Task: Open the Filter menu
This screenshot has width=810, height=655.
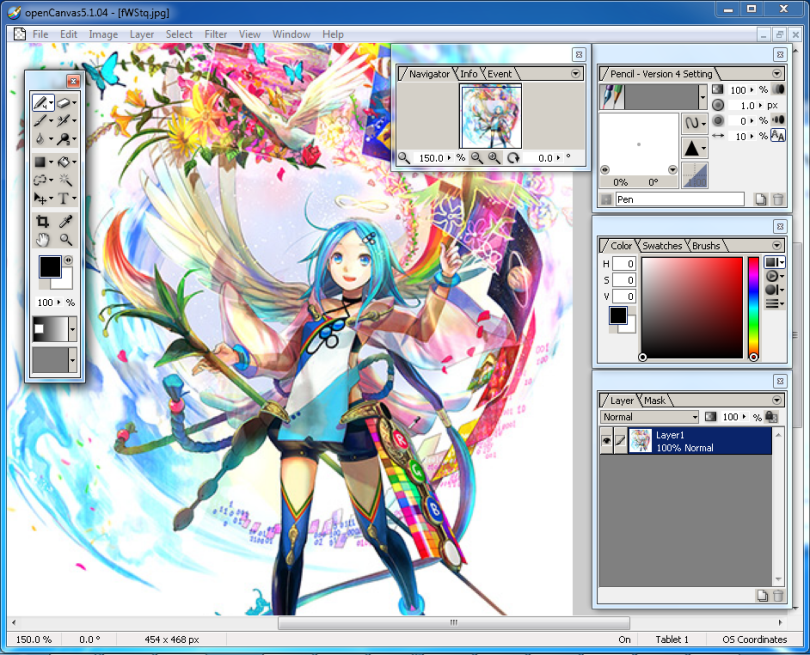Action: [x=215, y=33]
